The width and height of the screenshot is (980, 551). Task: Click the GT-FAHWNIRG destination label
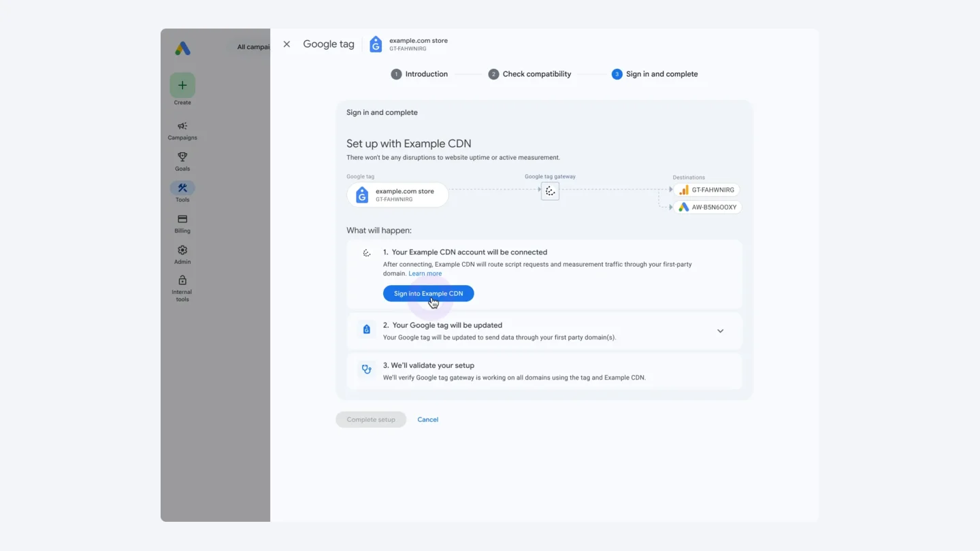tap(713, 190)
